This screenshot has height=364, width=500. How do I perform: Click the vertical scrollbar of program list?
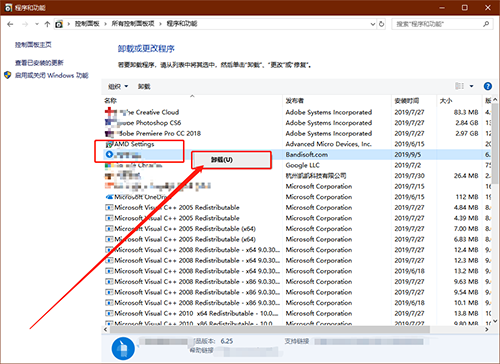(x=495, y=143)
